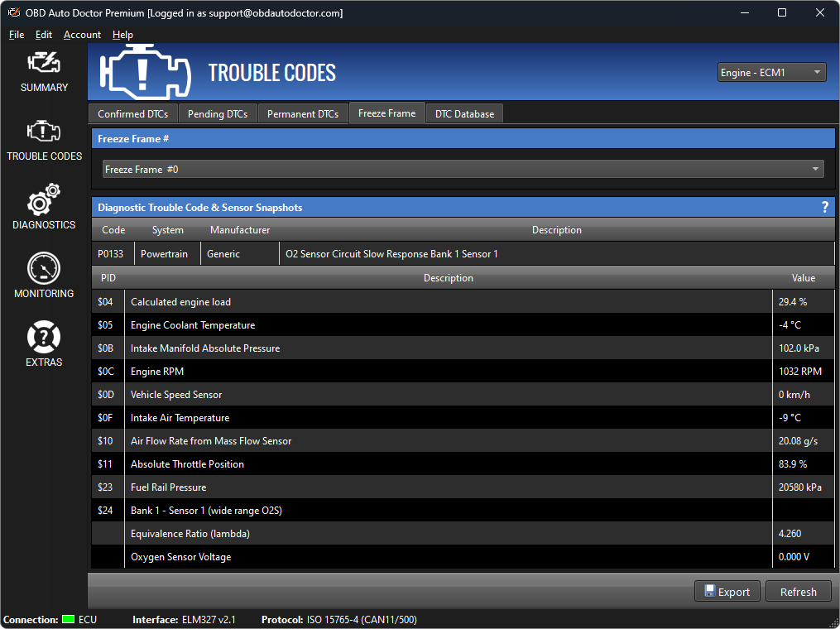840x629 pixels.
Task: Expand the Freeze Frame #0 dropdown
Action: coord(463,170)
